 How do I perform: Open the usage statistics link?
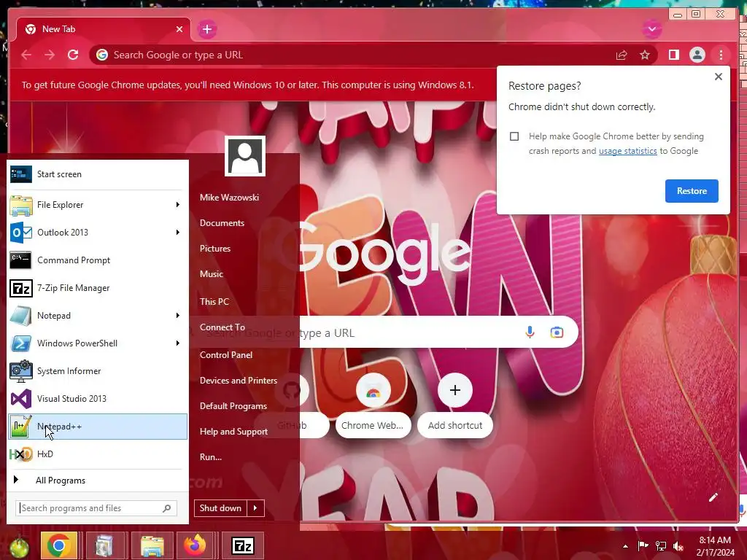(x=627, y=151)
